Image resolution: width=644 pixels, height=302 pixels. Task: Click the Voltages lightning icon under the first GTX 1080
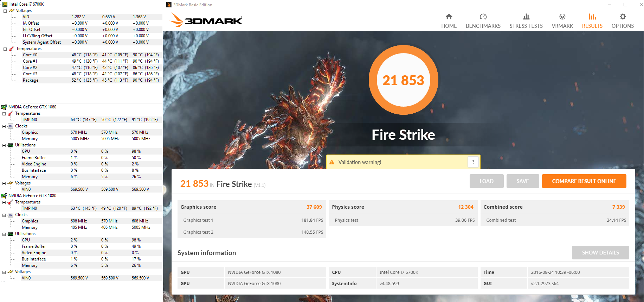pyautogui.click(x=10, y=183)
